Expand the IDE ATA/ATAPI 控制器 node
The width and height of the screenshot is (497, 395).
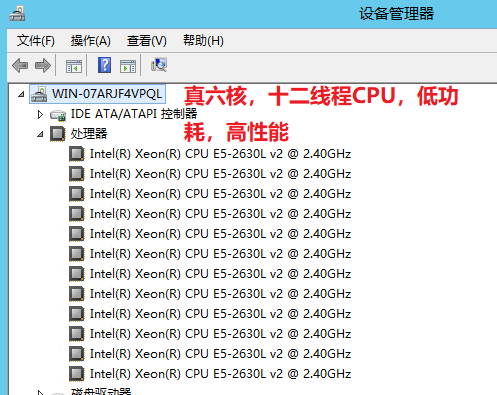tap(40, 114)
